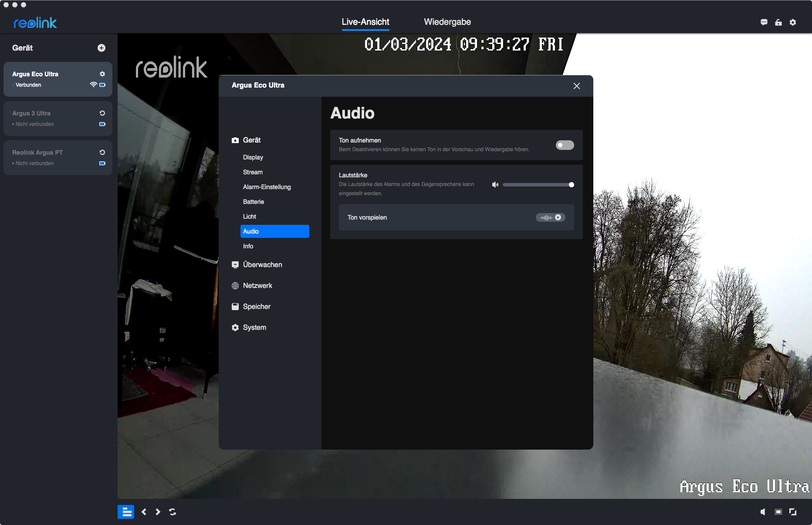Click the add device plus icon

coord(101,48)
